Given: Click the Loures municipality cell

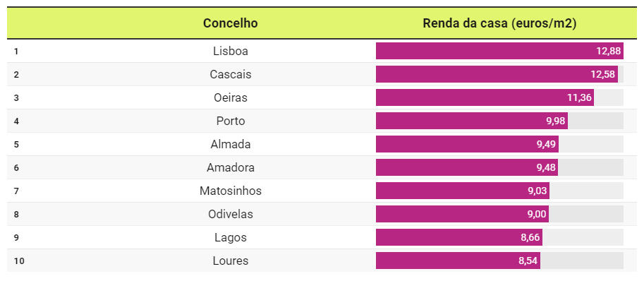Looking at the screenshot, I should coord(231,261).
